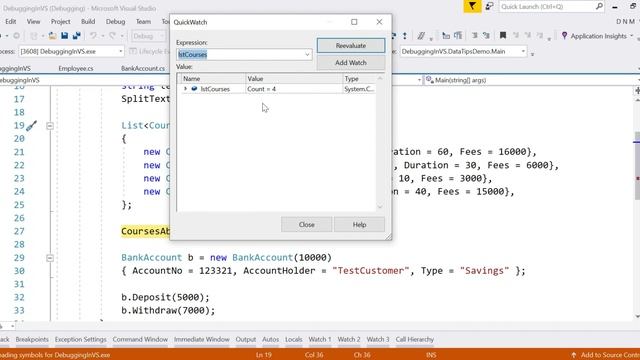
Task: Open the Watch 2 tab
Action: coord(349,339)
